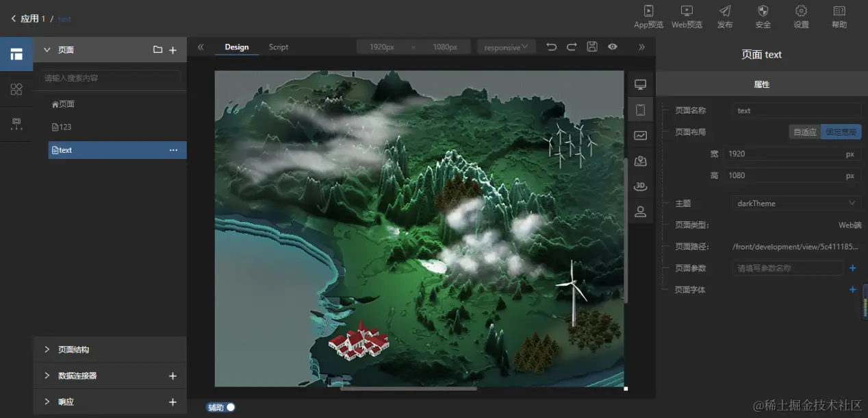Select the desktop monitor component icon
This screenshot has width=868, height=418.
641,84
